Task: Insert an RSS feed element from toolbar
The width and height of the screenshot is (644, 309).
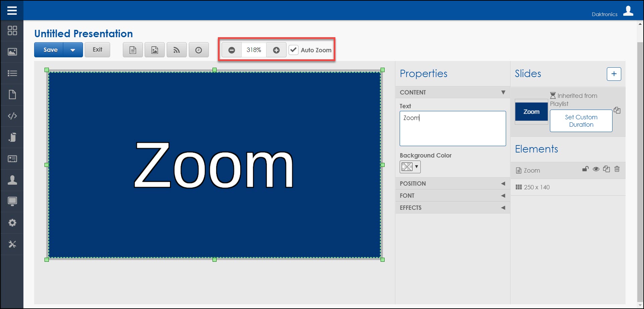Action: coord(177,50)
